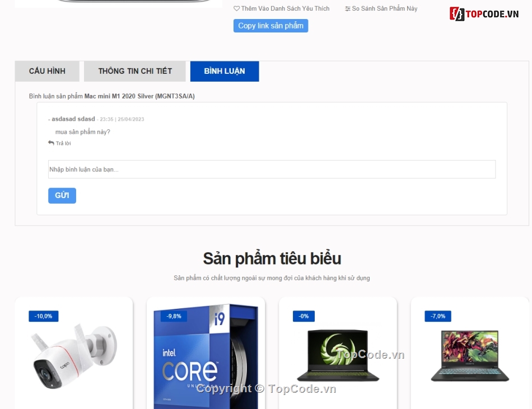Click heading Sản phẩm tiêu biểu
The image size is (532, 409).
click(272, 258)
